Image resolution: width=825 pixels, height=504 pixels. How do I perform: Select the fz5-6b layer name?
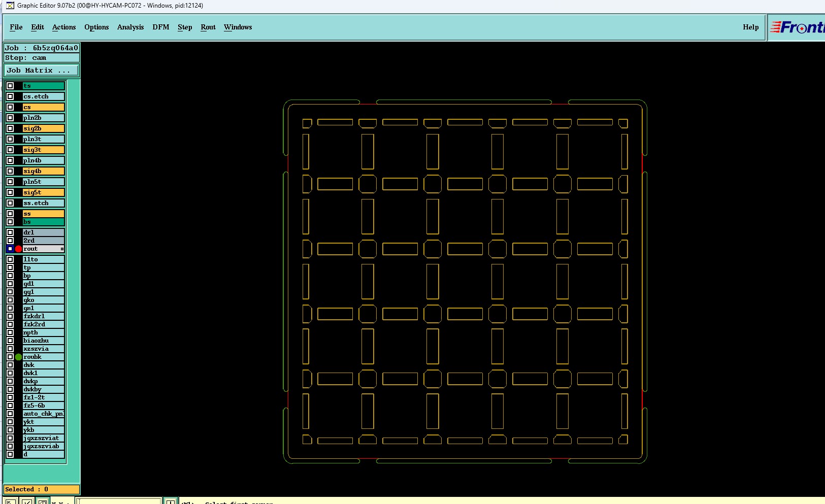click(x=44, y=406)
